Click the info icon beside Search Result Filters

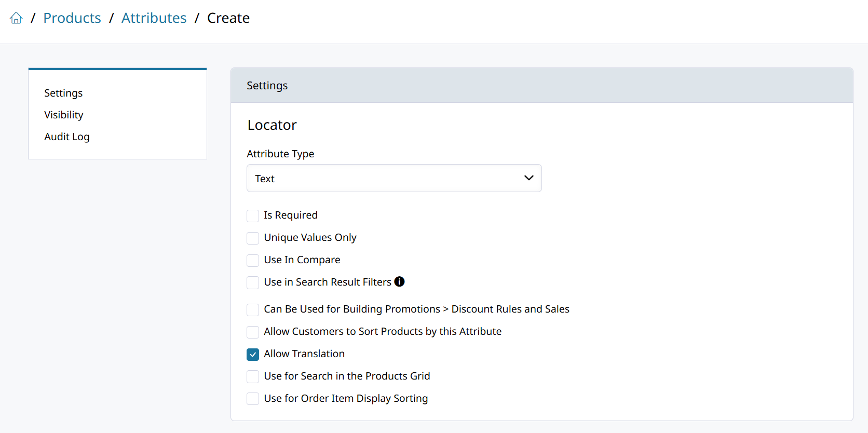pyautogui.click(x=399, y=281)
